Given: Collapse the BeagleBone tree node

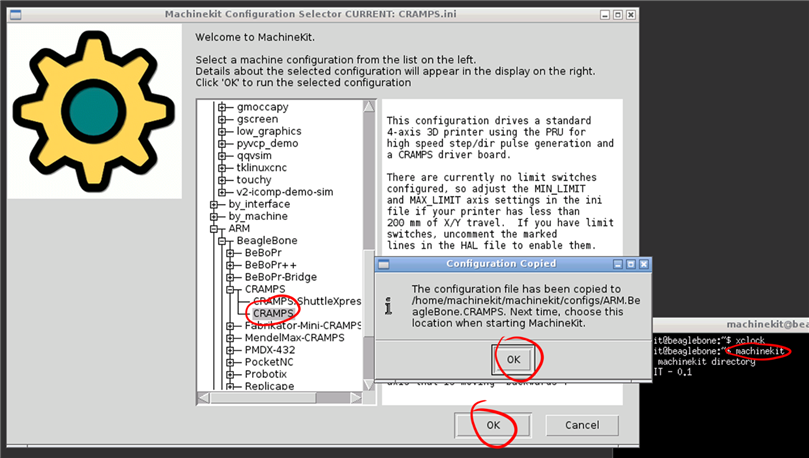Looking at the screenshot, I should coord(222,240).
